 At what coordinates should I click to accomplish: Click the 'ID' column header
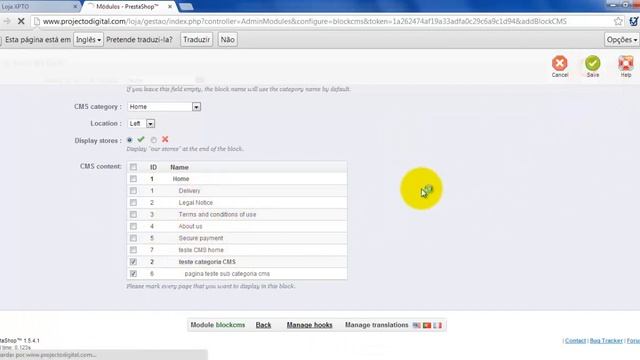pos(153,167)
